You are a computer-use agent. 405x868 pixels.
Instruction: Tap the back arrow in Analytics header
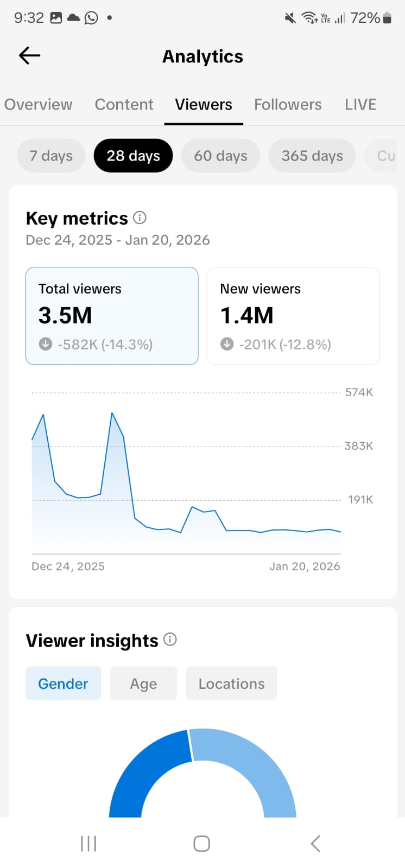(x=30, y=55)
